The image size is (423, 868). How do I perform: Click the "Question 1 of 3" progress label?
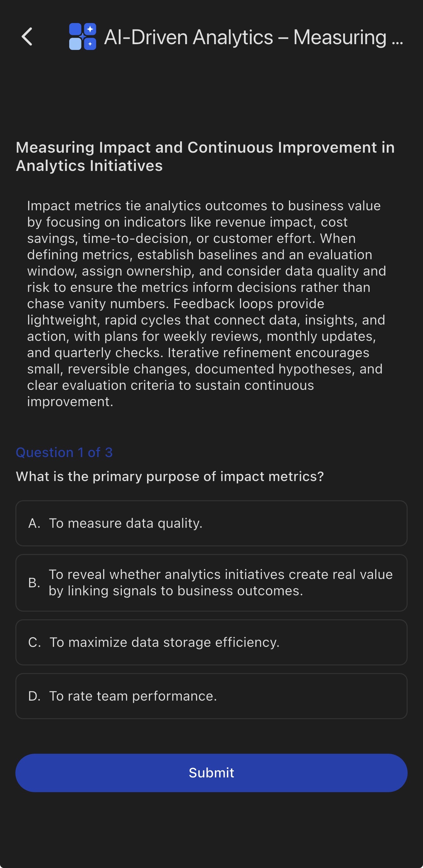pos(64,452)
